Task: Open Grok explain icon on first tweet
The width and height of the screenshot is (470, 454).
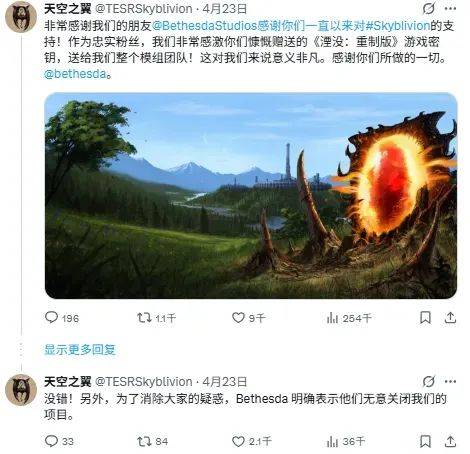Action: click(x=428, y=9)
